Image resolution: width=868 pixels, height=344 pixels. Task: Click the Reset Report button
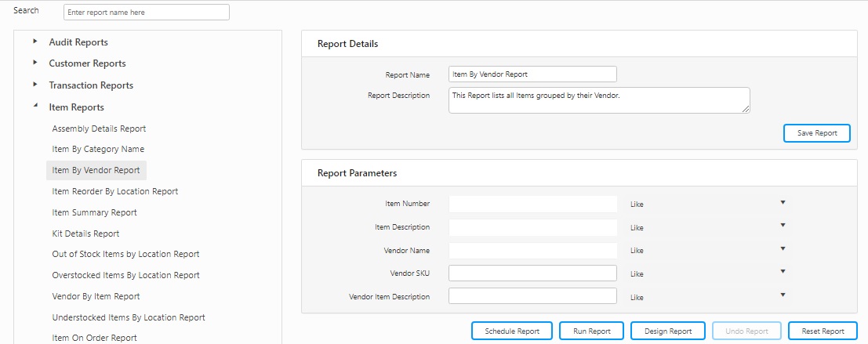click(823, 331)
